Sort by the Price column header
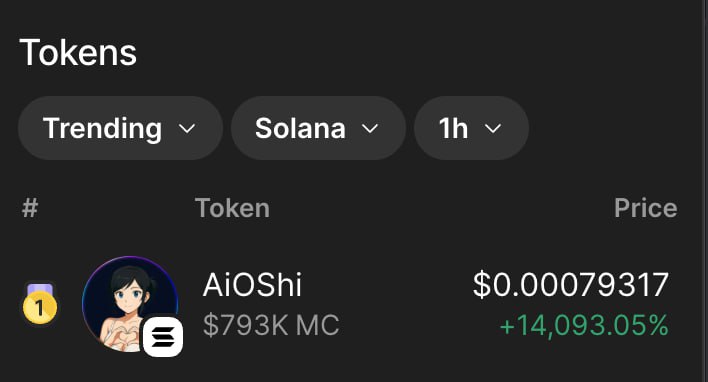Viewport: 708px width, 382px height. [646, 208]
